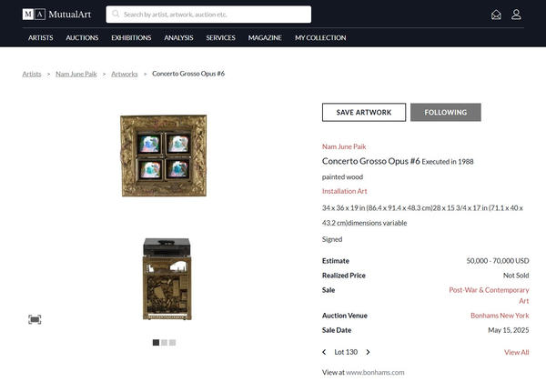Open the Magazine menu item
Viewport: 546px width, 392px height.
point(265,37)
